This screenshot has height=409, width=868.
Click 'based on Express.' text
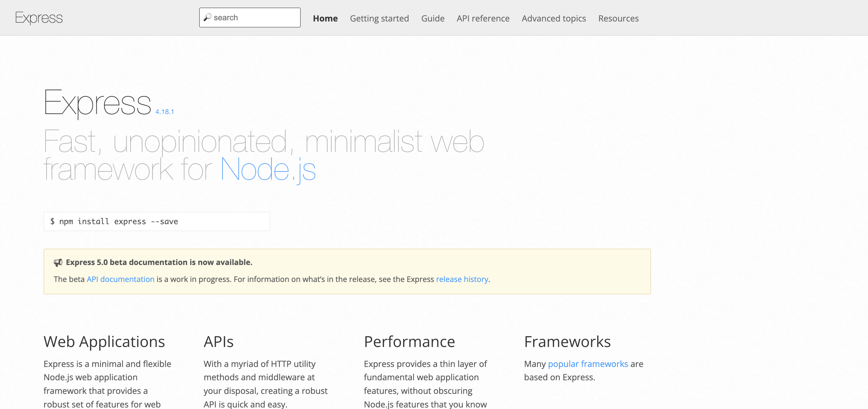[559, 377]
